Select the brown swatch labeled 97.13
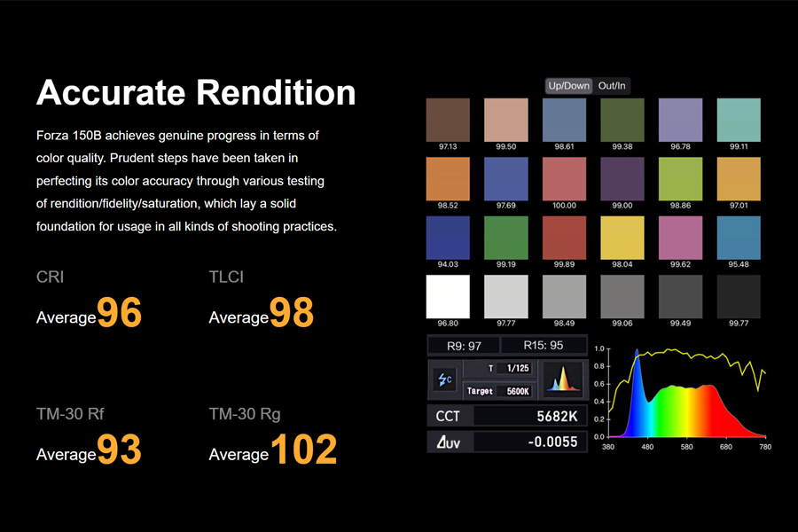Image resolution: width=798 pixels, height=532 pixels. coord(448,120)
